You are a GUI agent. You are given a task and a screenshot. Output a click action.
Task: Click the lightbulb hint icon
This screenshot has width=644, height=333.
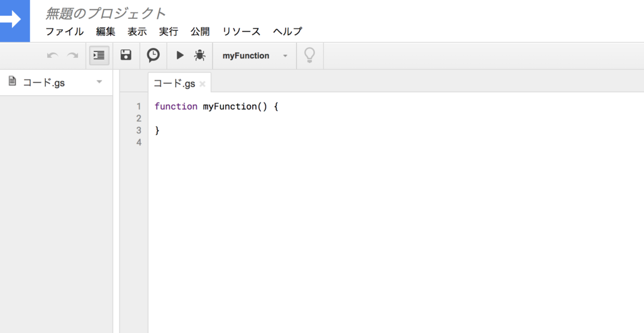point(309,55)
